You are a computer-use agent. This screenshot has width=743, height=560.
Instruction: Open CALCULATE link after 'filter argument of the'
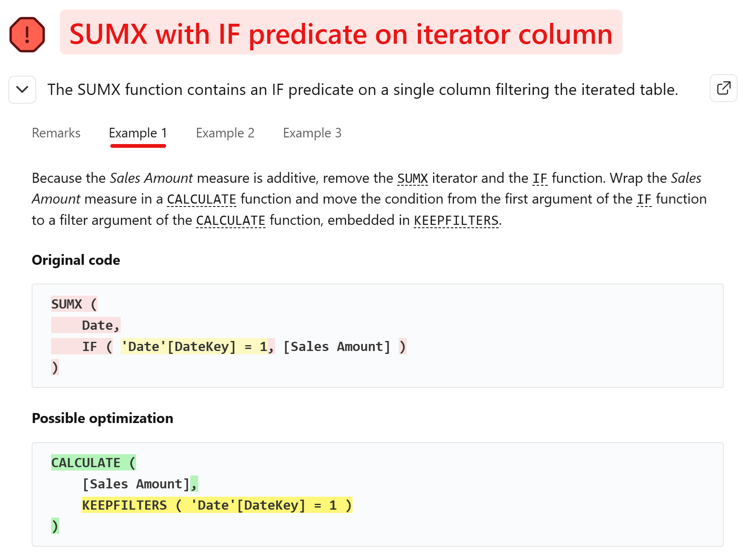pos(231,220)
